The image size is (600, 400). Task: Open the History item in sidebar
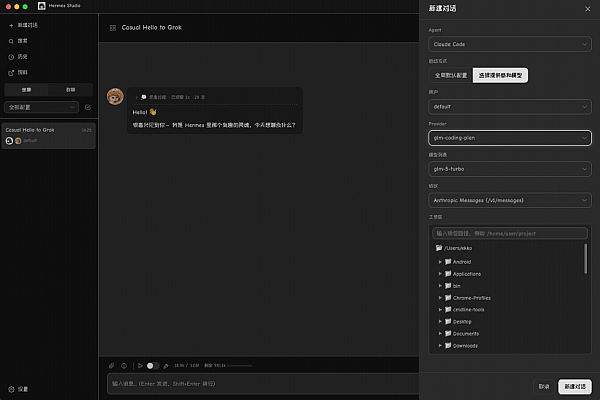(23, 57)
